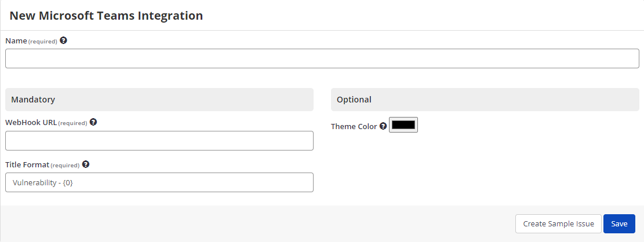Click the Name field label

coord(16,41)
